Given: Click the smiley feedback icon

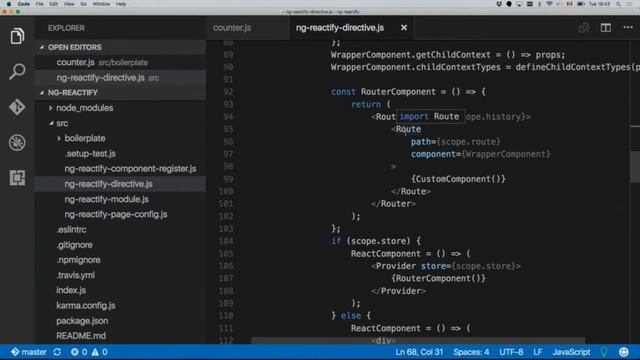Looking at the screenshot, I should 623,352.
